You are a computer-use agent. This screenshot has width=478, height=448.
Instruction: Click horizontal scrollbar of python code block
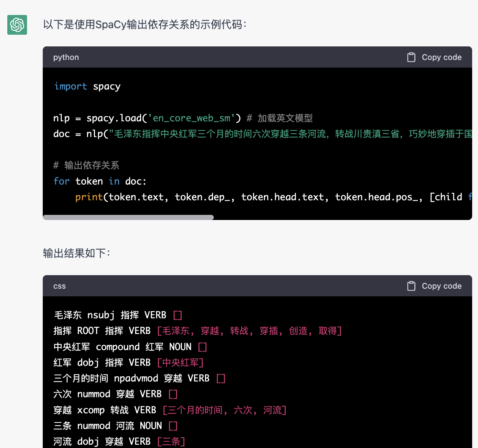coord(128,217)
